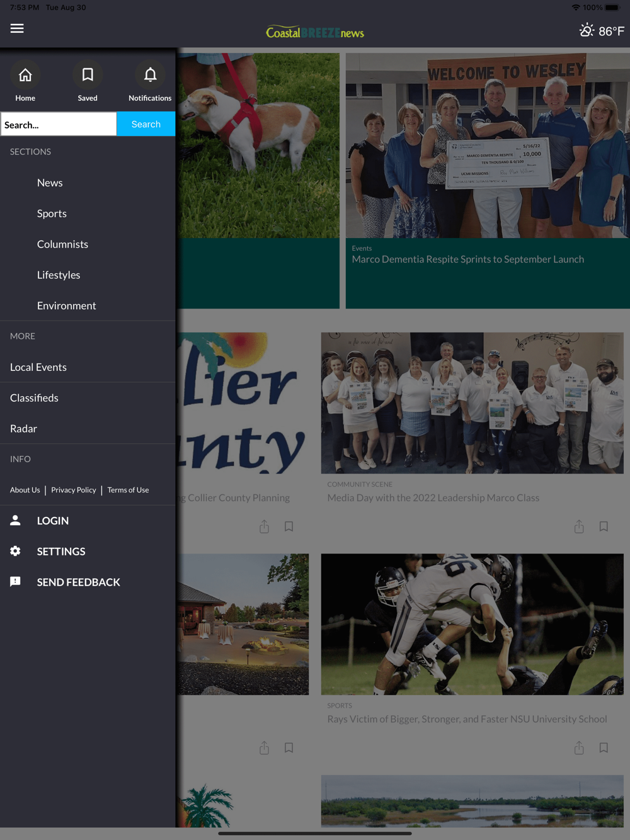Bookmark the Collier County Planning article
The width and height of the screenshot is (630, 840).
pos(289,526)
